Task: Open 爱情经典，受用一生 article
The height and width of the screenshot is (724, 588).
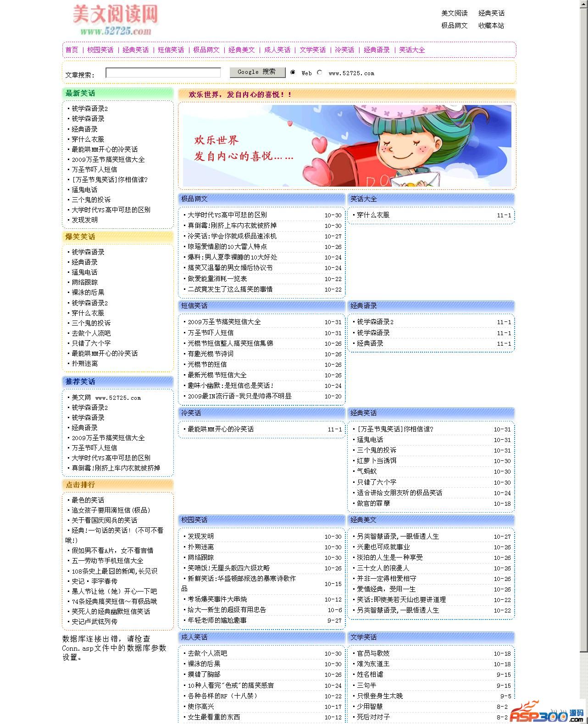Action: 386,589
